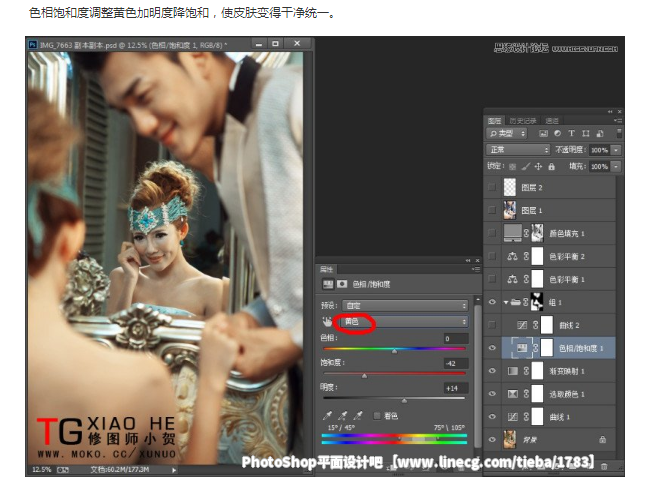Click lock image pixels brush icon

click(526, 167)
